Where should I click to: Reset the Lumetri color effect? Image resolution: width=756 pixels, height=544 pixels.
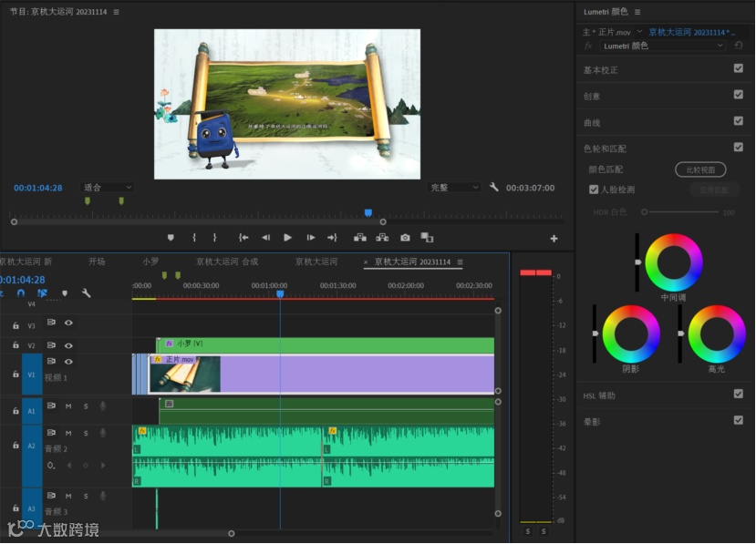(x=739, y=46)
